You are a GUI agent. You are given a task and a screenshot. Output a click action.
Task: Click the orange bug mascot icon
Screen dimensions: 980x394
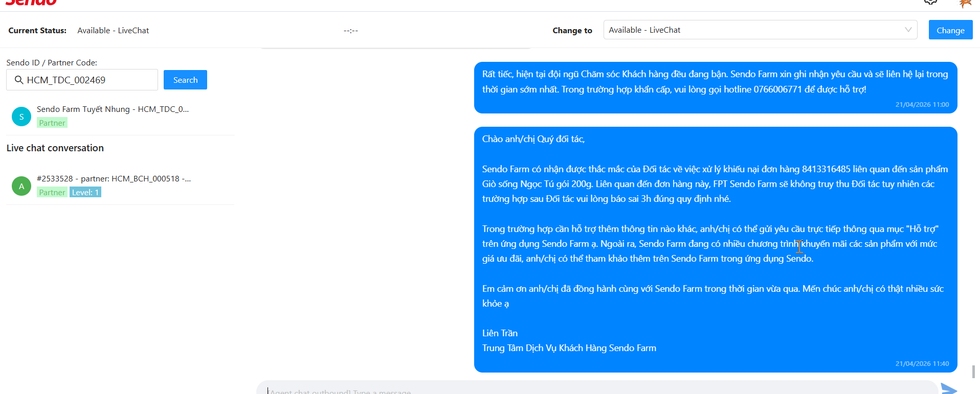[965, 3]
